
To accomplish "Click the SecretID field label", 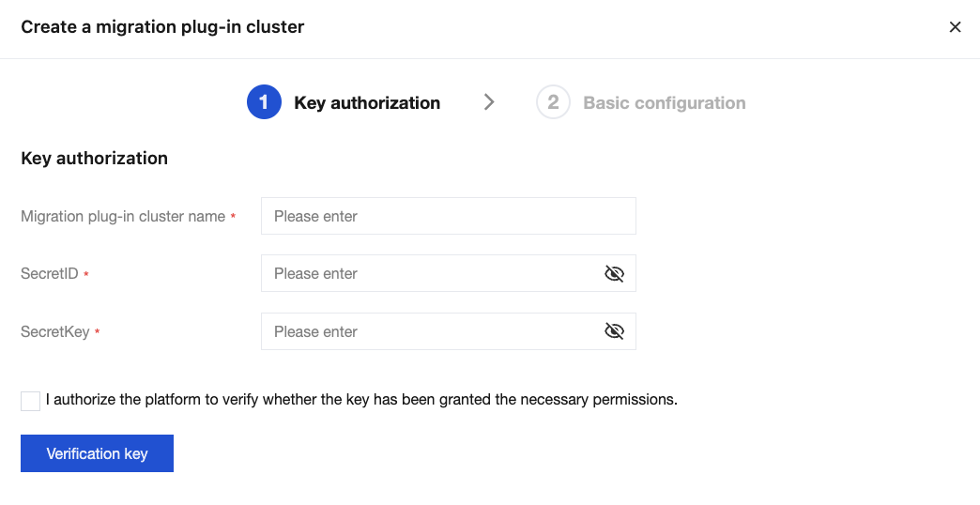I will pyautogui.click(x=50, y=274).
